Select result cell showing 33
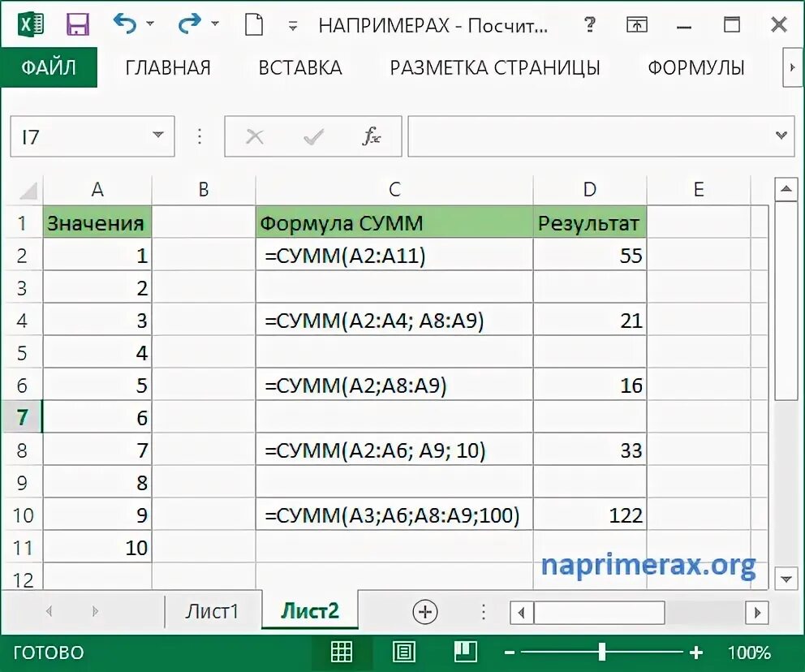Viewport: 805px width, 672px height. coord(590,450)
